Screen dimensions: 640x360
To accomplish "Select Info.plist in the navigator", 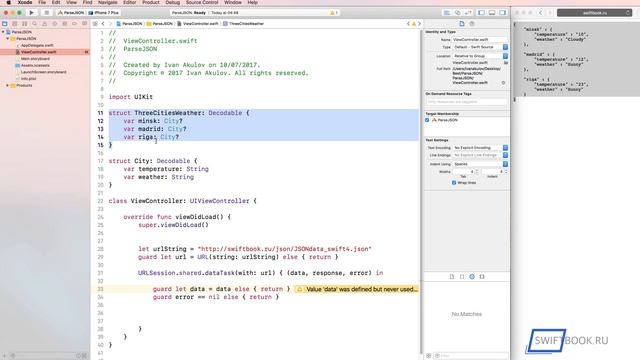I will (x=28, y=78).
